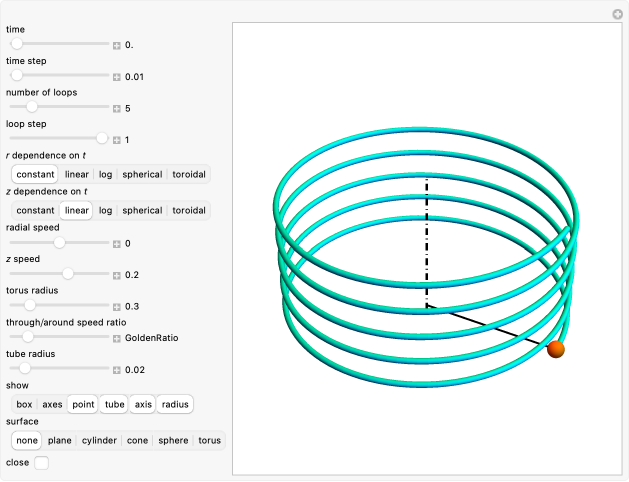
Task: Select cylinder surface option
Action: point(99,440)
